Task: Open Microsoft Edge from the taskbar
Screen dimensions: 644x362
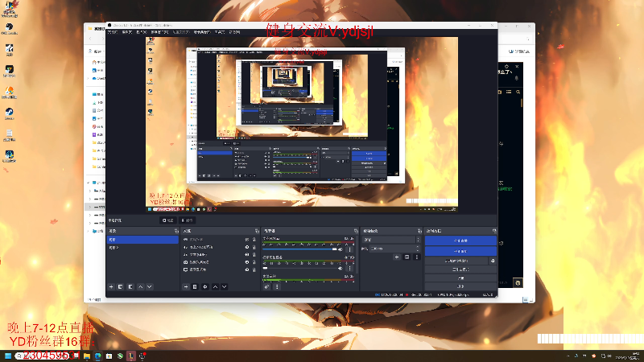Action: (97, 356)
